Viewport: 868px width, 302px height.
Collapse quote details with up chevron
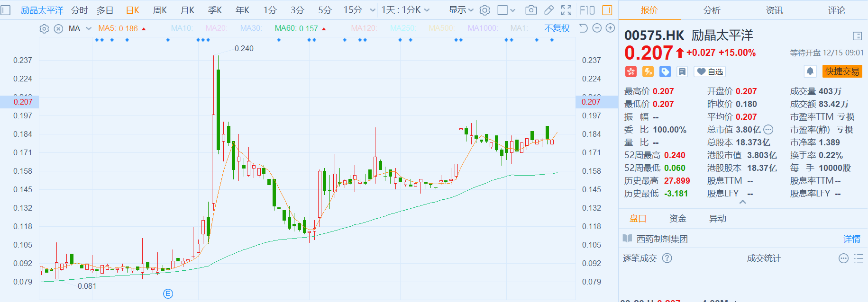point(743,202)
